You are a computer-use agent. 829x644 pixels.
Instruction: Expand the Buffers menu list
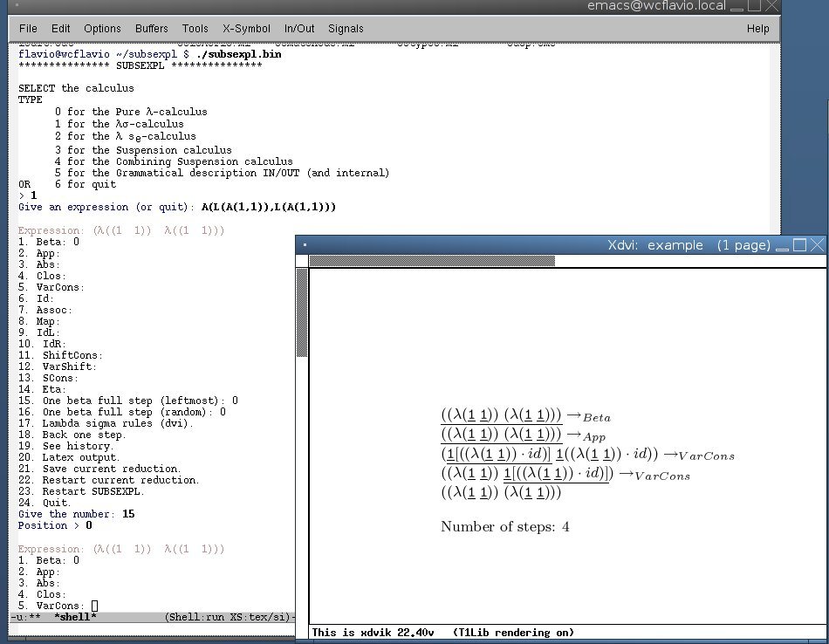(151, 29)
